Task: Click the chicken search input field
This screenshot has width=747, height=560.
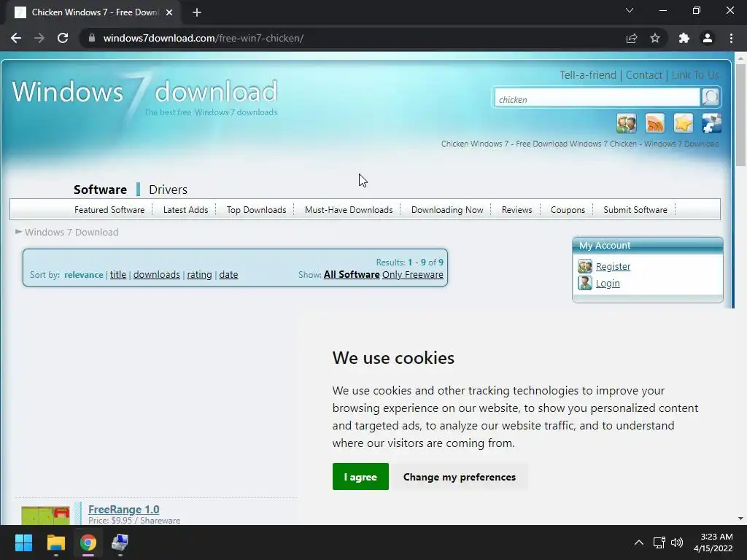Action: click(x=597, y=99)
